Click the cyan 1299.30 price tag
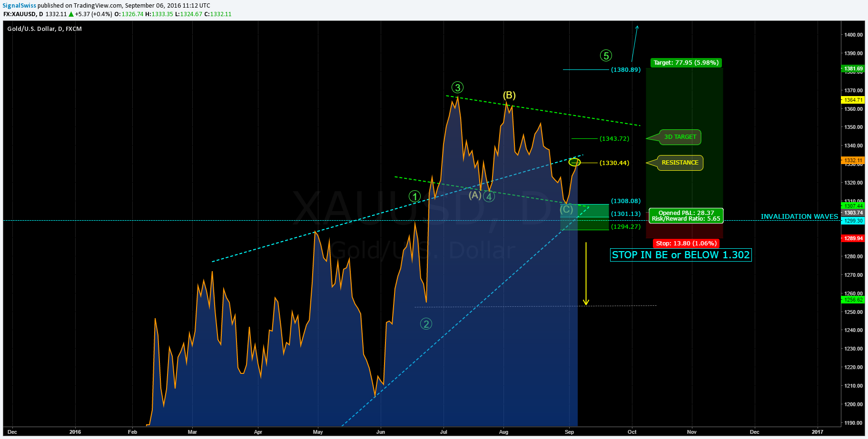Viewport: 868px width, 439px height. [853, 221]
